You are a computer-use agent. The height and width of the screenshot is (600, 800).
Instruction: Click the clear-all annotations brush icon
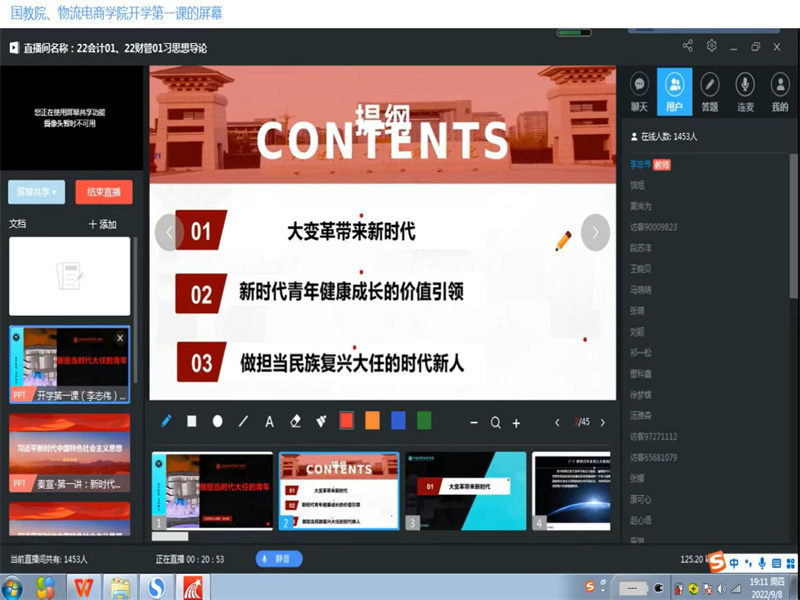click(x=321, y=422)
